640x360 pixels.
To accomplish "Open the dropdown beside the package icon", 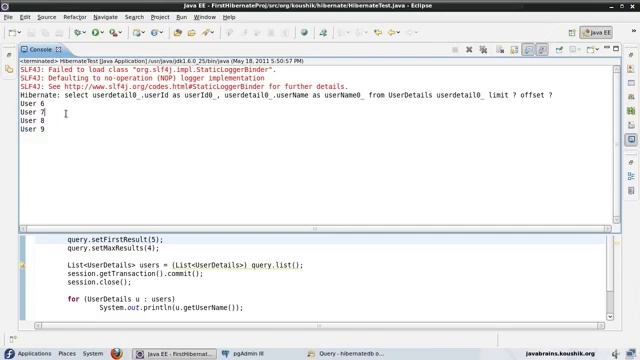I will pyautogui.click(x=144, y=33).
